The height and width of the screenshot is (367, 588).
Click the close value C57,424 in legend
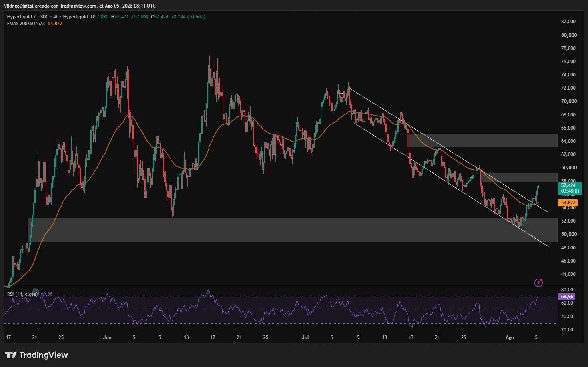(160, 17)
